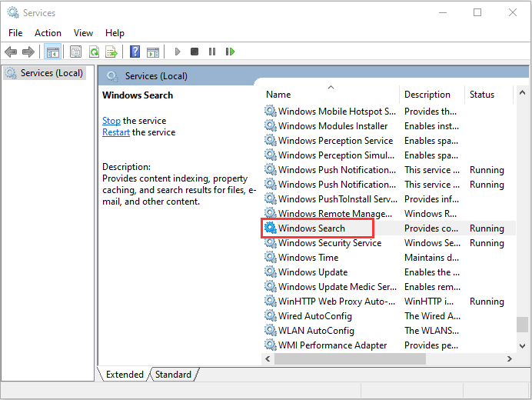Click the vertical scrollbar up arrow
This screenshot has width=532, height=400.
click(523, 92)
